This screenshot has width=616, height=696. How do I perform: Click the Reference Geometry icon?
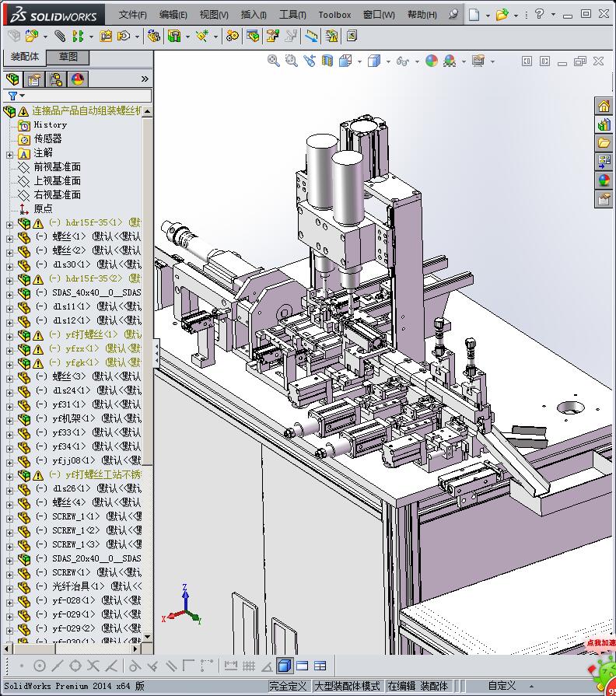(x=202, y=36)
